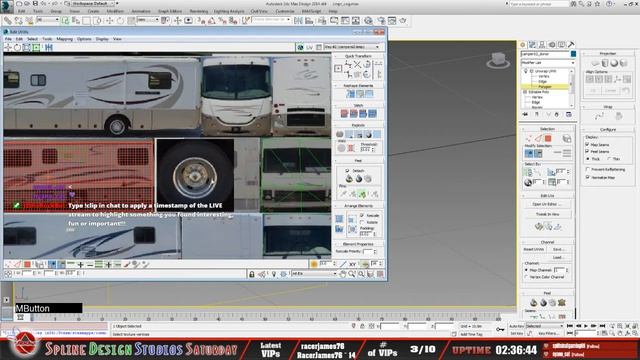Click the Cylindrical Map projection icon
The image size is (640, 360).
[605, 63]
